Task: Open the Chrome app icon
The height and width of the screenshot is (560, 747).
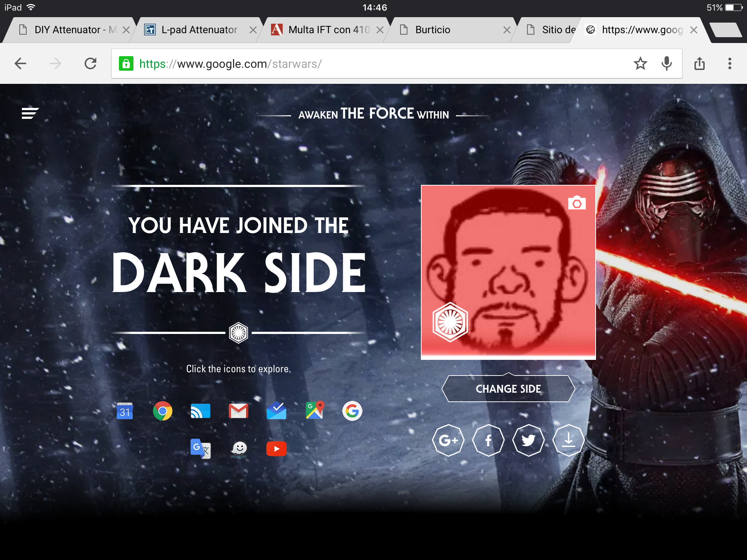Action: pos(163,411)
